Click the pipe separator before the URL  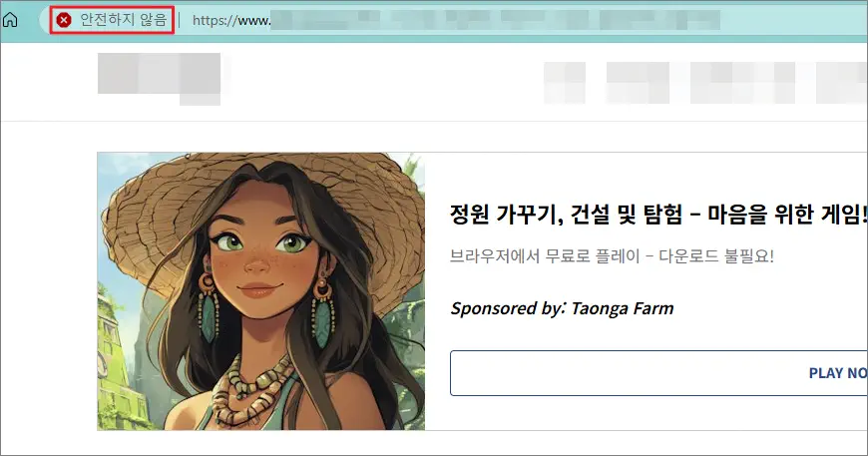coord(180,21)
